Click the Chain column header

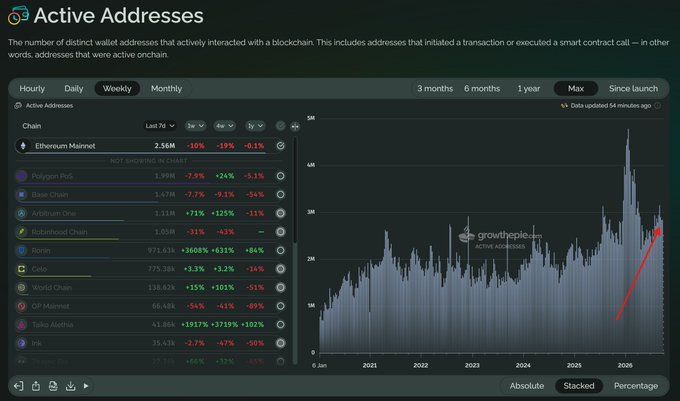click(32, 126)
